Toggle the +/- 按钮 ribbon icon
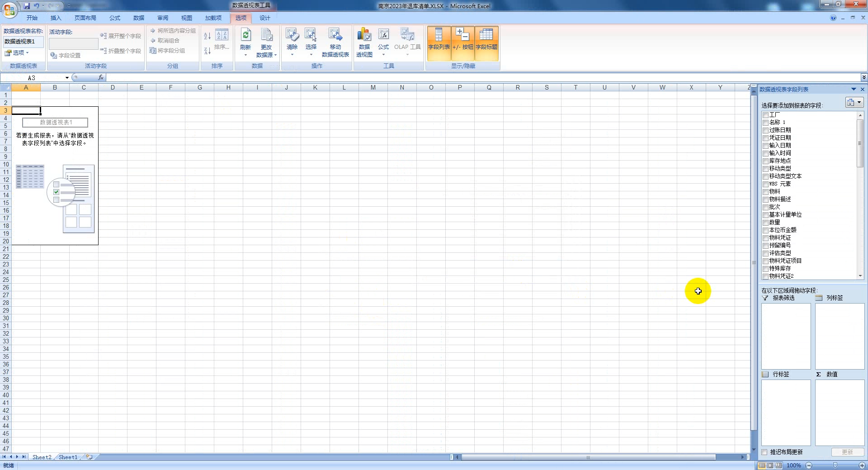The image size is (868, 470). coord(462,43)
